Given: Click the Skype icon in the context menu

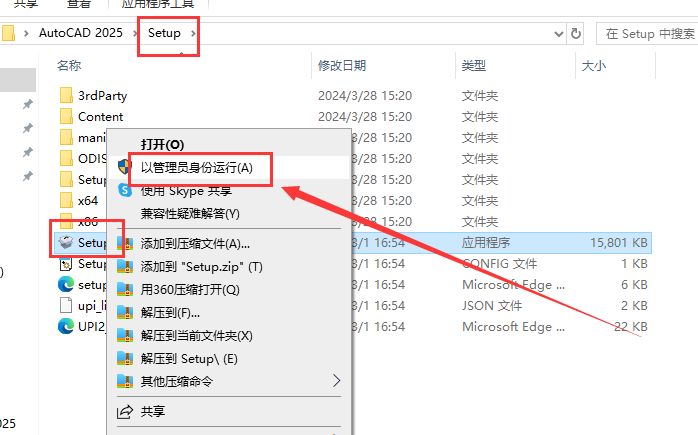Looking at the screenshot, I should click(x=125, y=190).
